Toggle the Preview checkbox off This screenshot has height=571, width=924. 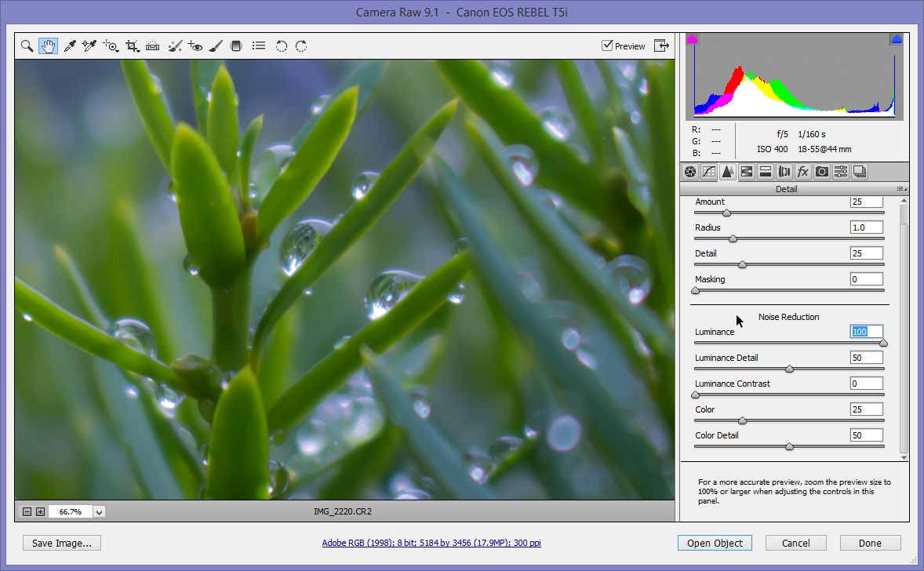point(607,45)
